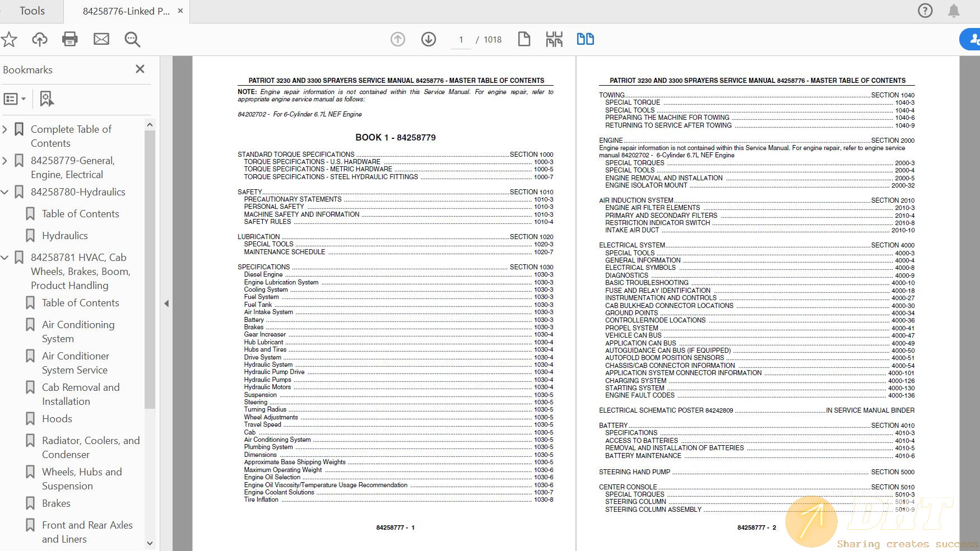Toggle two-page view icon
The width and height of the screenshot is (980, 551).
[x=586, y=39]
